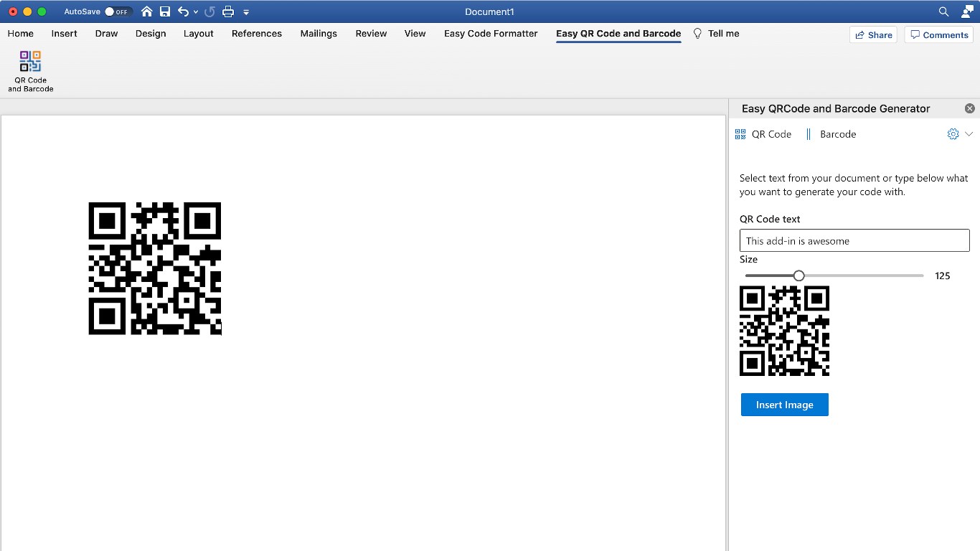The width and height of the screenshot is (980, 551).
Task: Click the Redo icon in title bar
Action: pos(209,11)
